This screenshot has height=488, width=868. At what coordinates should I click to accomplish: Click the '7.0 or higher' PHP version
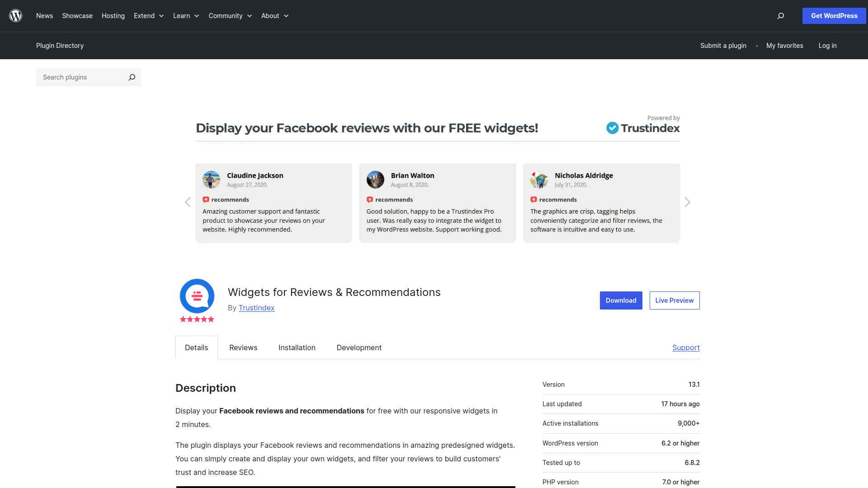click(681, 482)
